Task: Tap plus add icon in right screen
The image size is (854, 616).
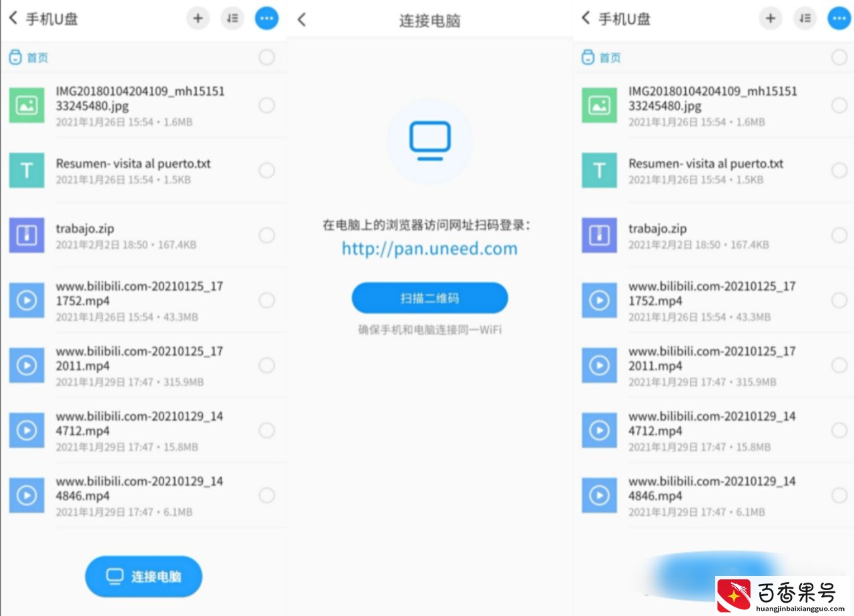Action: 771,19
